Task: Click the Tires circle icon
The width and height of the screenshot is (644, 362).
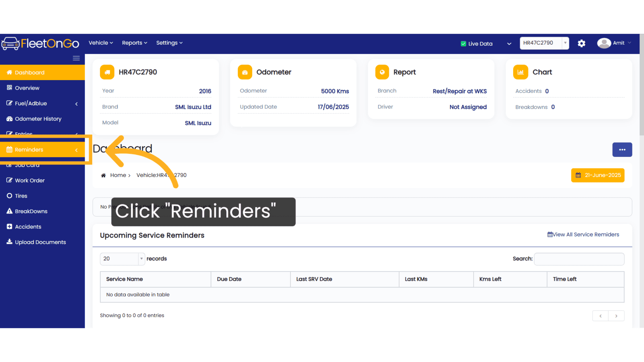Action: click(9, 196)
